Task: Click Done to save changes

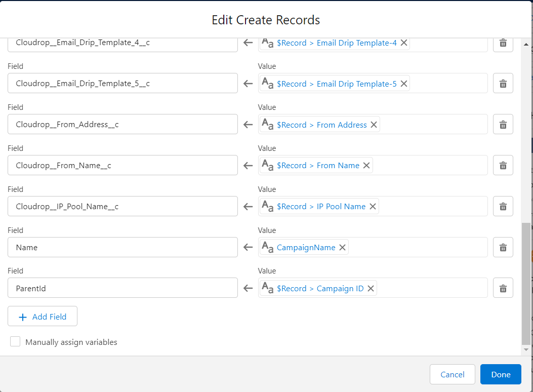Action: click(x=501, y=375)
